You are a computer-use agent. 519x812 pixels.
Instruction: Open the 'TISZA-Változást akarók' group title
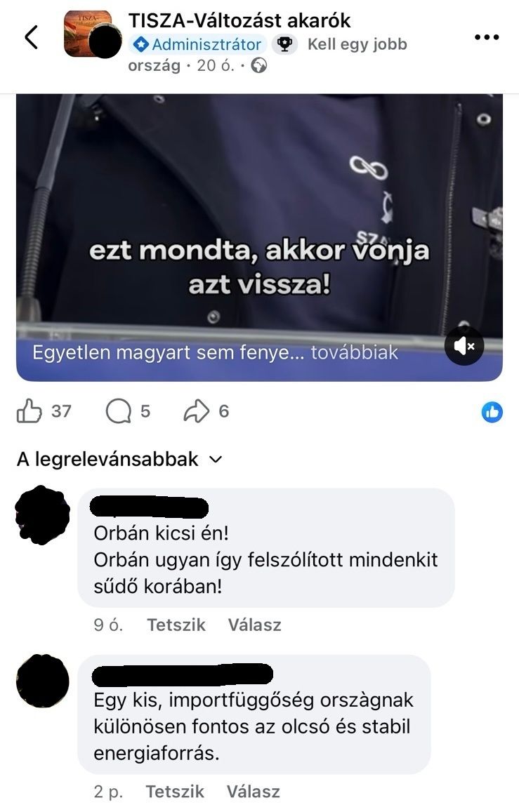point(239,21)
